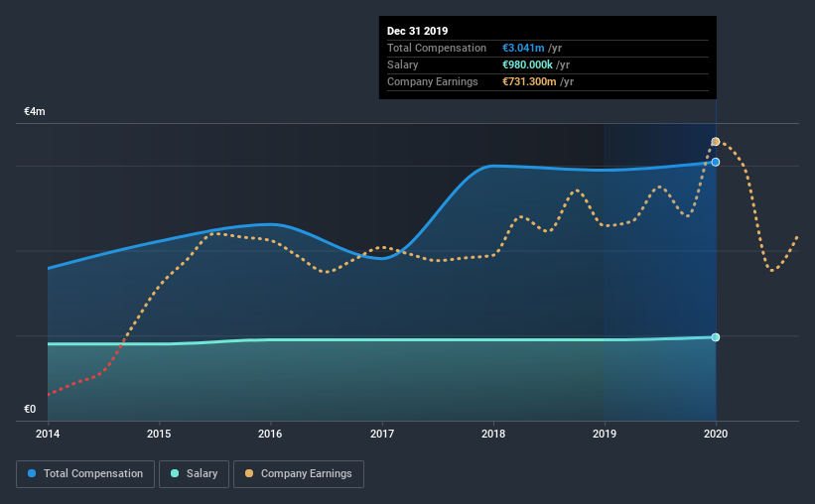The width and height of the screenshot is (815, 504).
Task: Click the 2019 x-axis label
Action: (605, 434)
